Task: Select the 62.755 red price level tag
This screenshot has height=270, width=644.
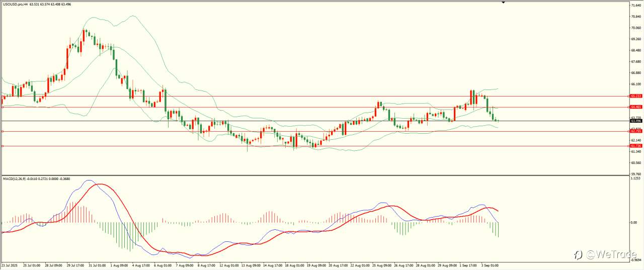Action: 636,131
